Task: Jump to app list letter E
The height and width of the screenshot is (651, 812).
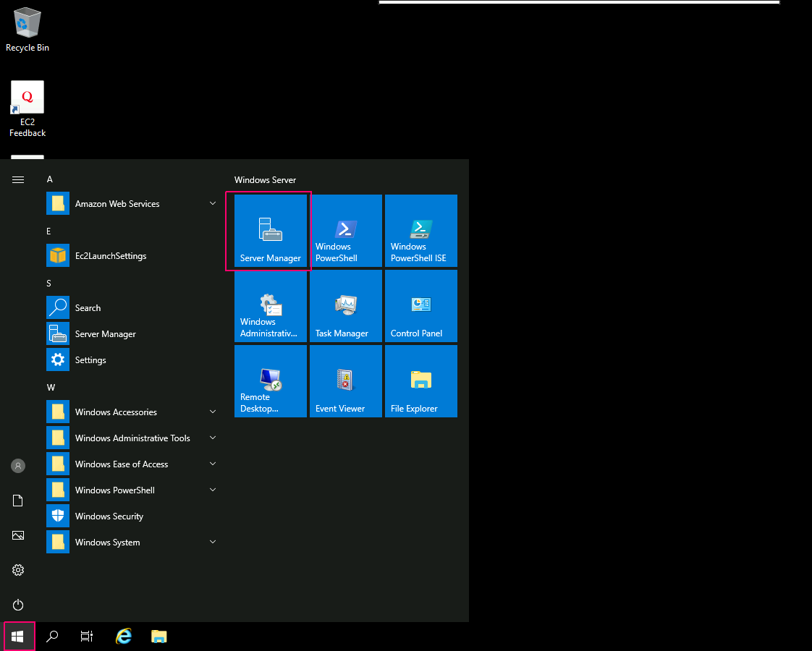Action: tap(48, 231)
